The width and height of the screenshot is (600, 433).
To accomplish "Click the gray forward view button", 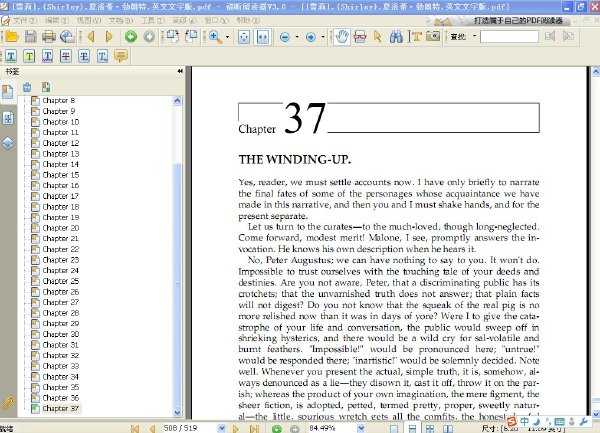I will tap(149, 37).
